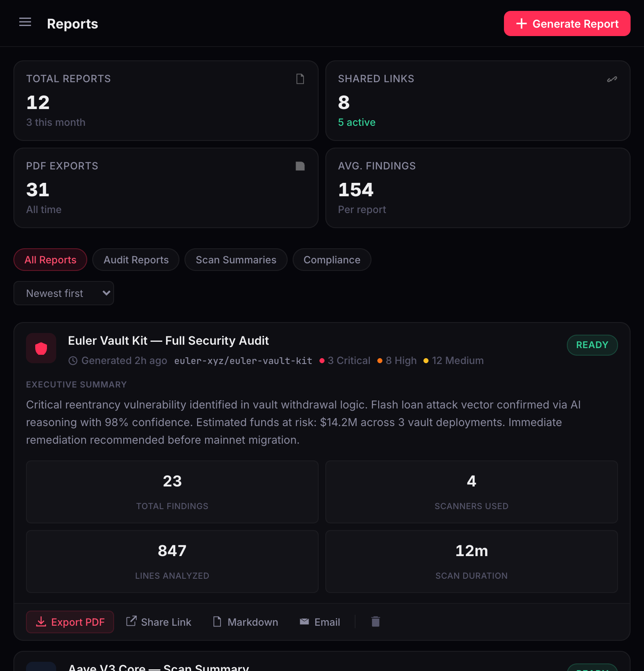Click the Generate Report button
The width and height of the screenshot is (644, 671).
[567, 23]
